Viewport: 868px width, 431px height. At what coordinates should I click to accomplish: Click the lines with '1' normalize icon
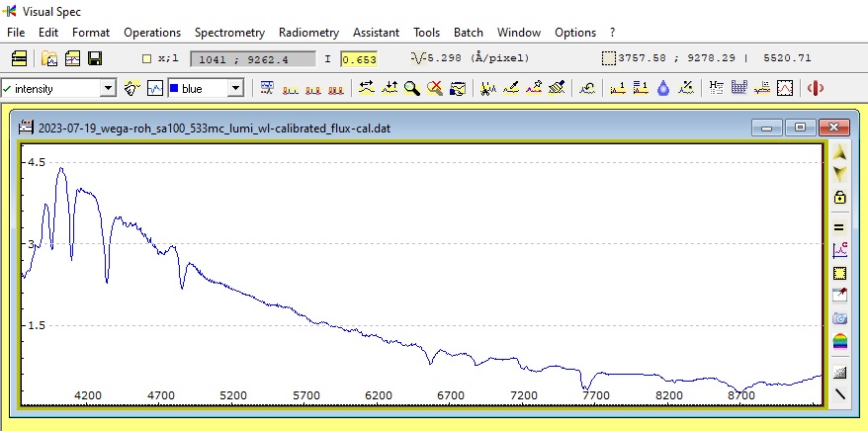[641, 88]
